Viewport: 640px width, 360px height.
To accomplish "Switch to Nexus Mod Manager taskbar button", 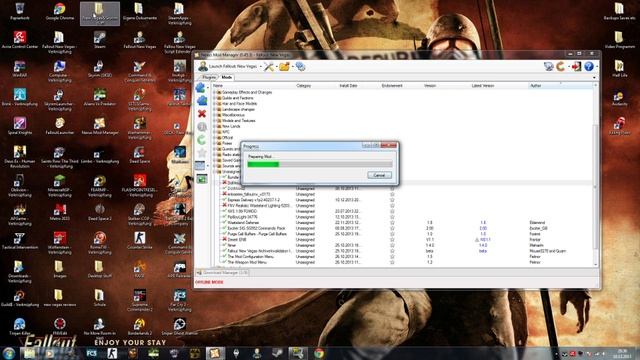I will coord(215,353).
